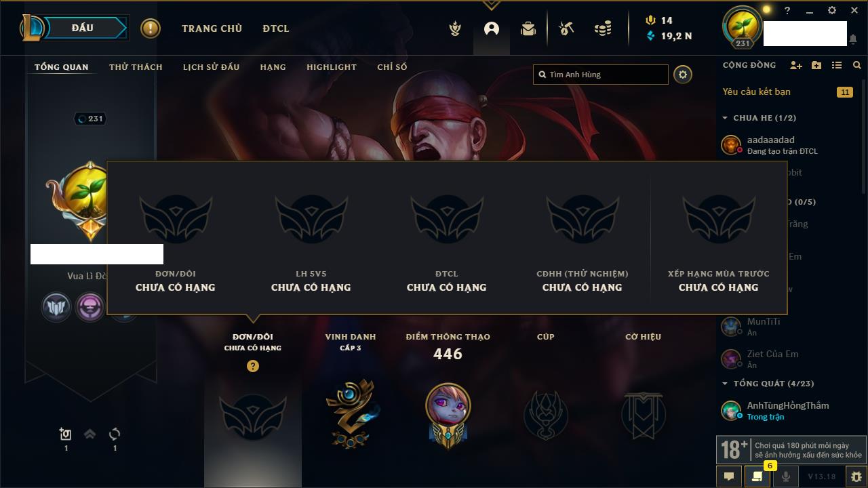Open the collection backpack icon
The height and width of the screenshot is (488, 868).
(x=528, y=28)
